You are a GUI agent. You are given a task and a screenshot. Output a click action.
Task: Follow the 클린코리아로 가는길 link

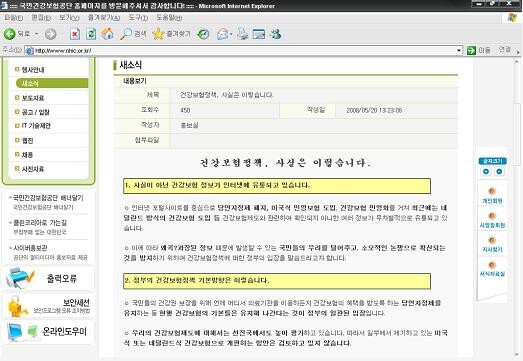point(40,223)
